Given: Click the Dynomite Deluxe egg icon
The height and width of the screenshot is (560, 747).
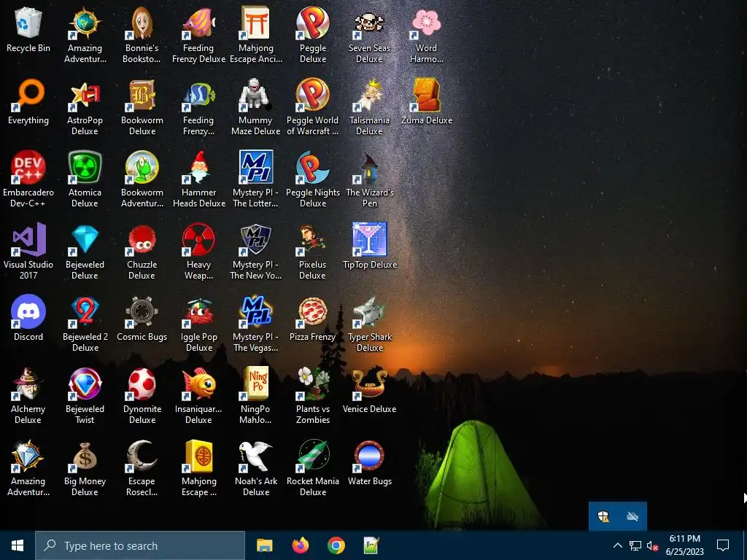Looking at the screenshot, I should tap(142, 384).
